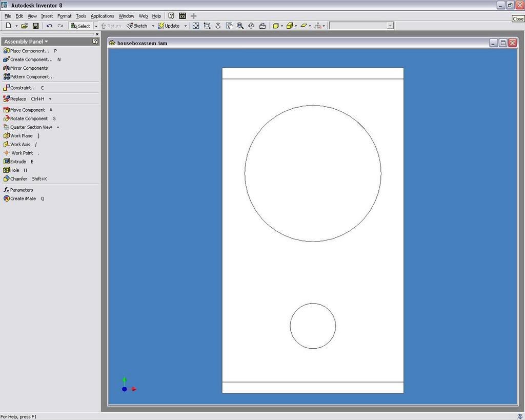
Task: Click the large circle on the part
Action: click(245, 173)
